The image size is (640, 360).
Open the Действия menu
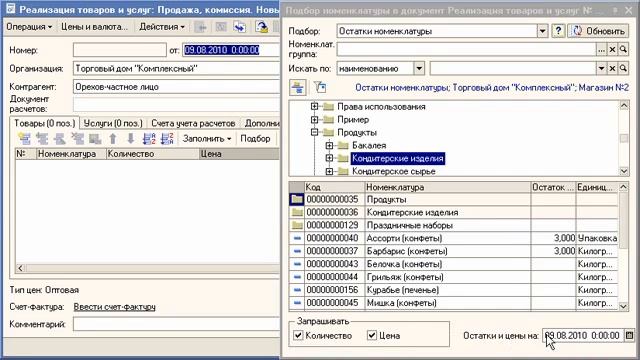click(x=162, y=27)
